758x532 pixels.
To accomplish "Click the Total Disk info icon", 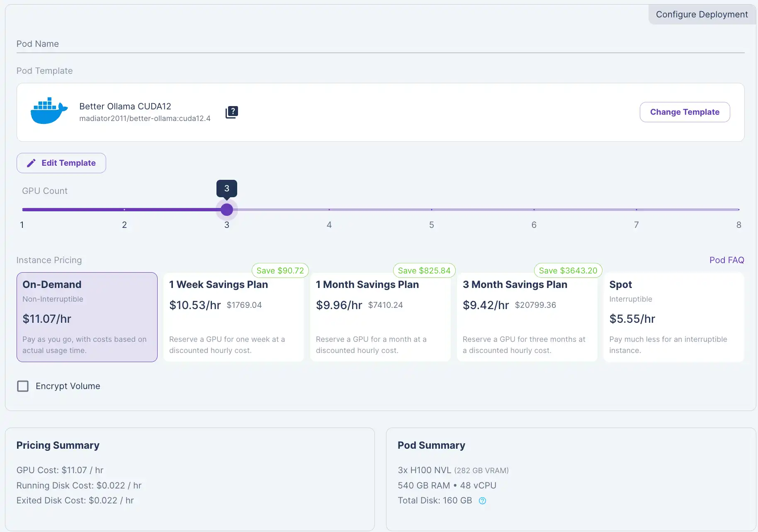I will point(482,501).
